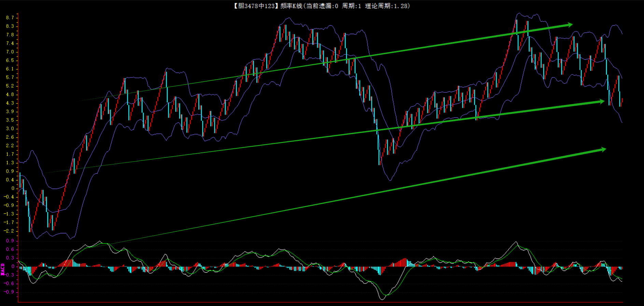Click the magenta MACD indicator label
This screenshot has width=644, height=306.
3,269
